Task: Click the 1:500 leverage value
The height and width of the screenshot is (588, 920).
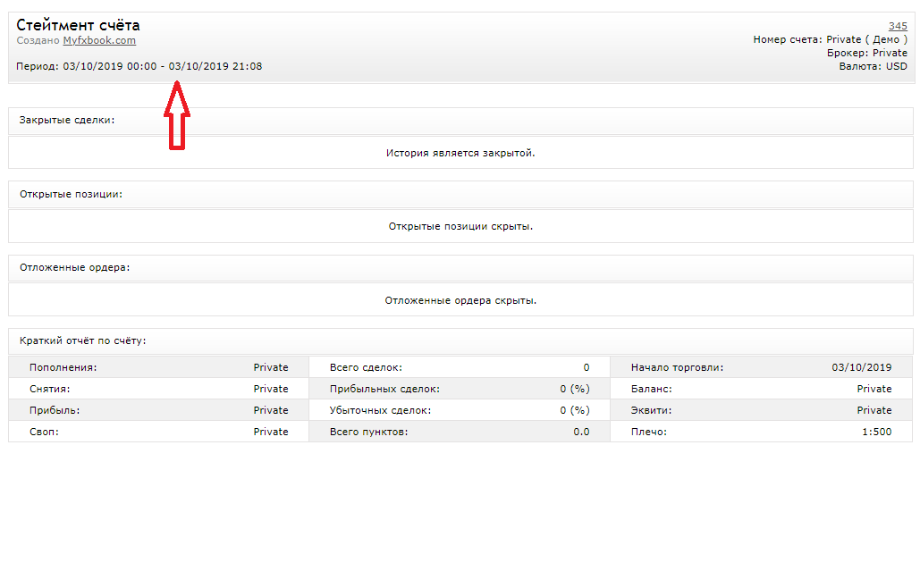Action: [876, 432]
